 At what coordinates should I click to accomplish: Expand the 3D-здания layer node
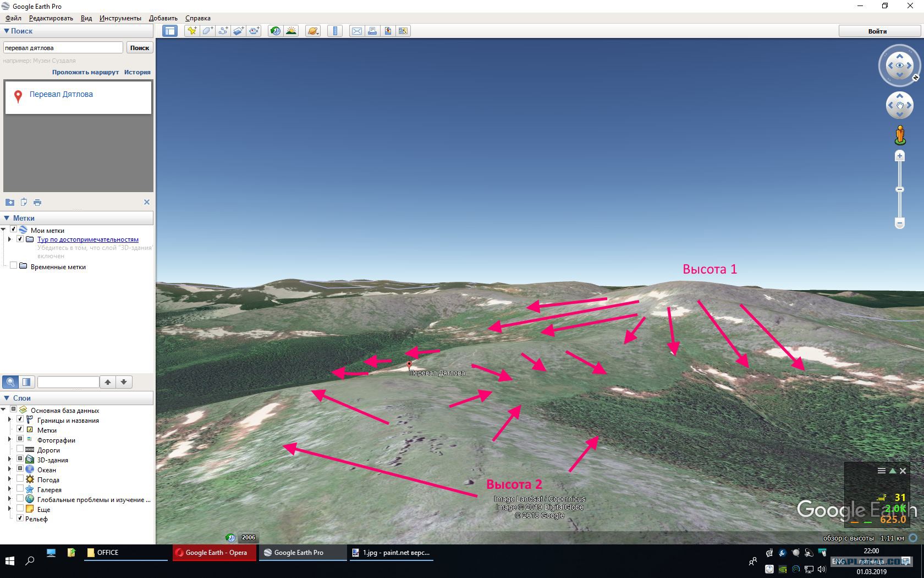pyautogui.click(x=10, y=459)
